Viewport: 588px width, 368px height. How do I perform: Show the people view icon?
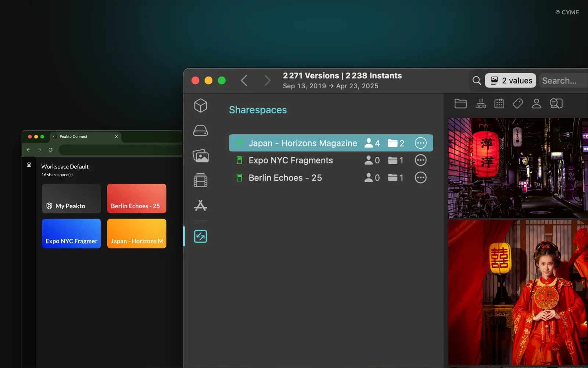[536, 104]
